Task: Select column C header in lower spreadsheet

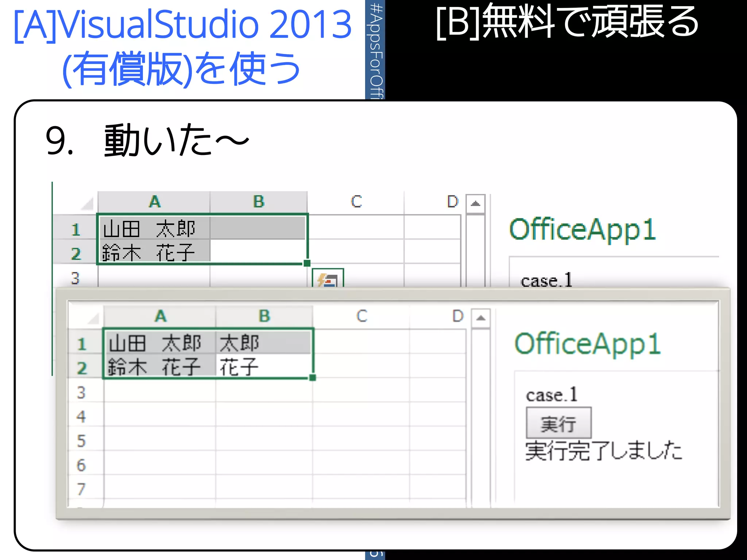Action: coord(361,316)
